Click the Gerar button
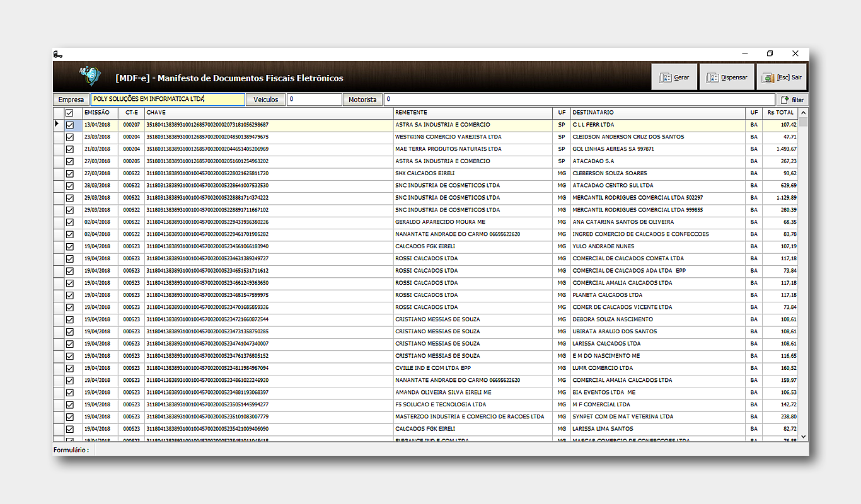This screenshot has height=504, width=861. [674, 77]
